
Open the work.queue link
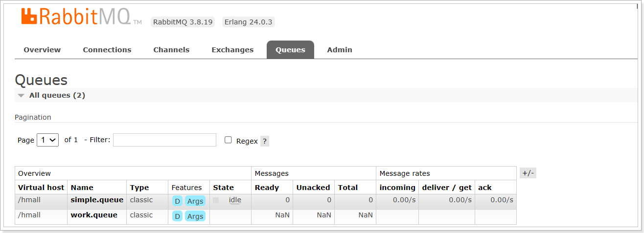click(x=94, y=215)
